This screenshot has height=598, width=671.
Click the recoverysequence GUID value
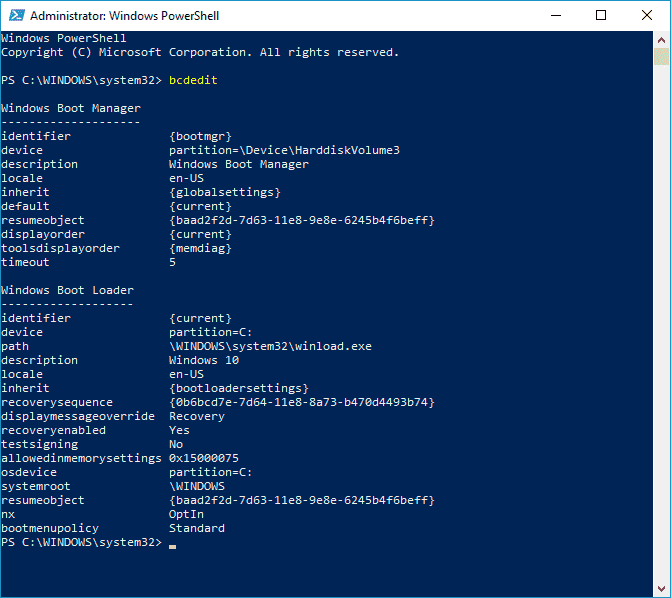[x=302, y=402]
